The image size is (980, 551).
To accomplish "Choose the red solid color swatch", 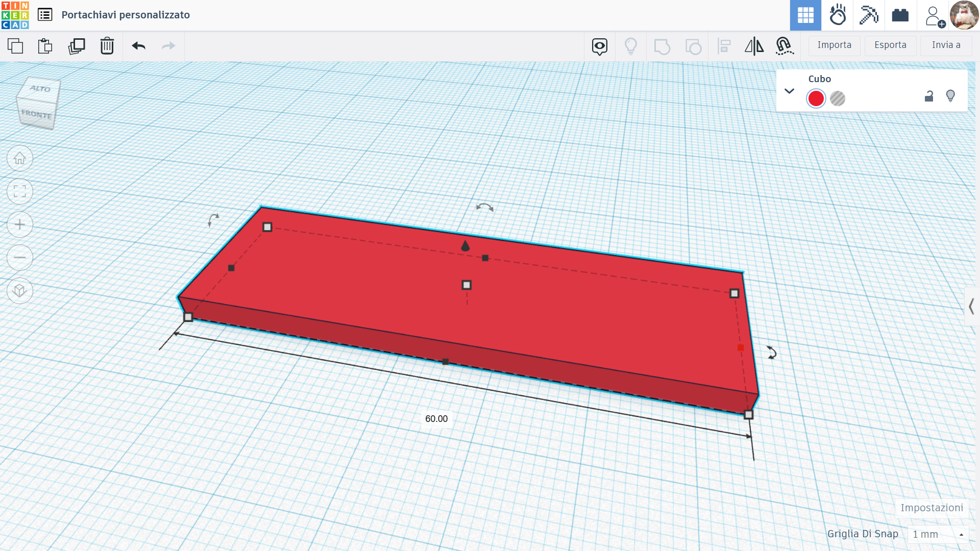I will coord(816,98).
